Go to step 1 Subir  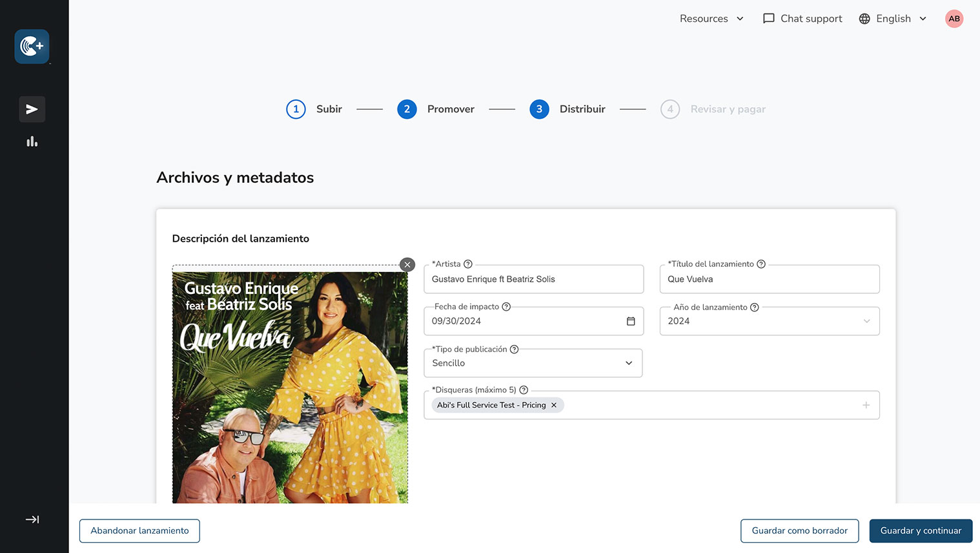coord(296,109)
